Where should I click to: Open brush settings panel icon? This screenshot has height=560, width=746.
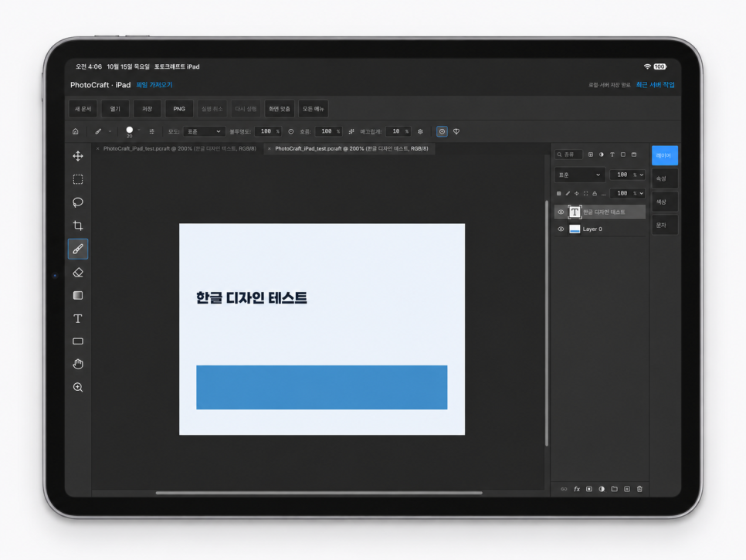coord(152,131)
